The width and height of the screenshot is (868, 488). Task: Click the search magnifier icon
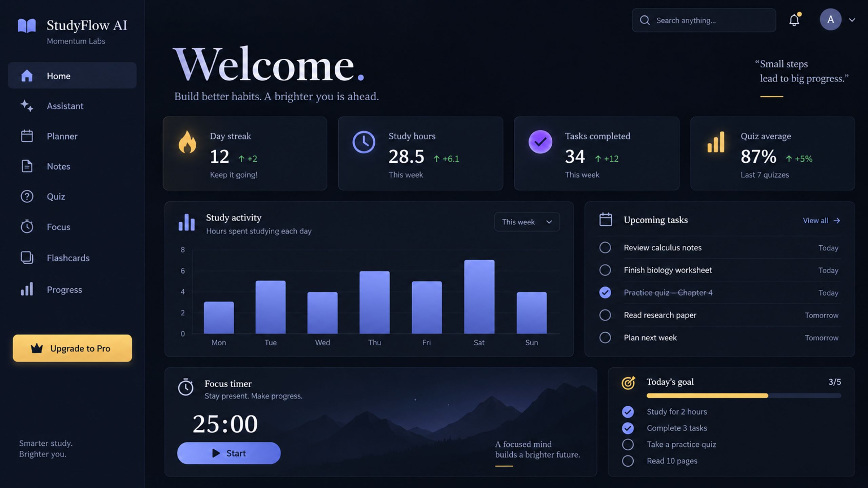645,20
